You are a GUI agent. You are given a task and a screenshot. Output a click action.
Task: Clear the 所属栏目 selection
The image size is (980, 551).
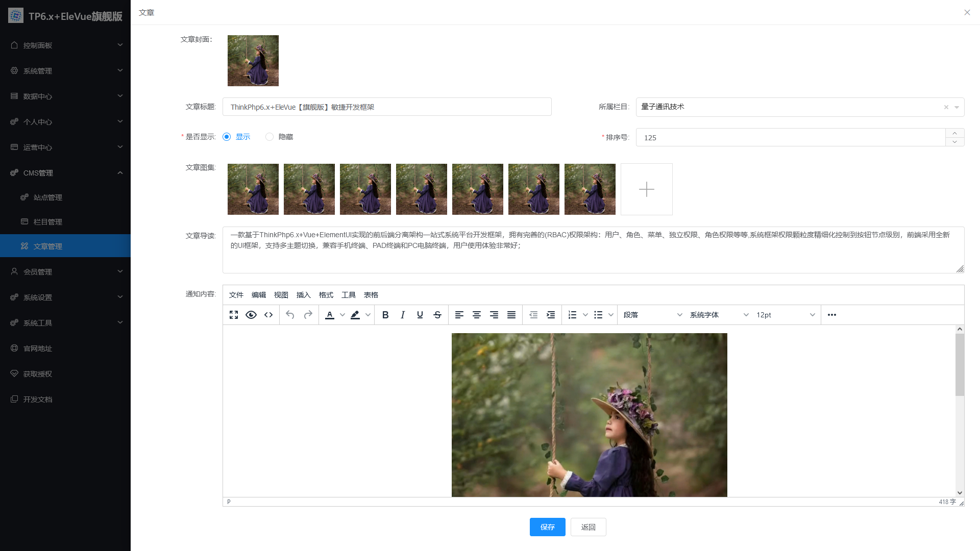[x=946, y=107]
